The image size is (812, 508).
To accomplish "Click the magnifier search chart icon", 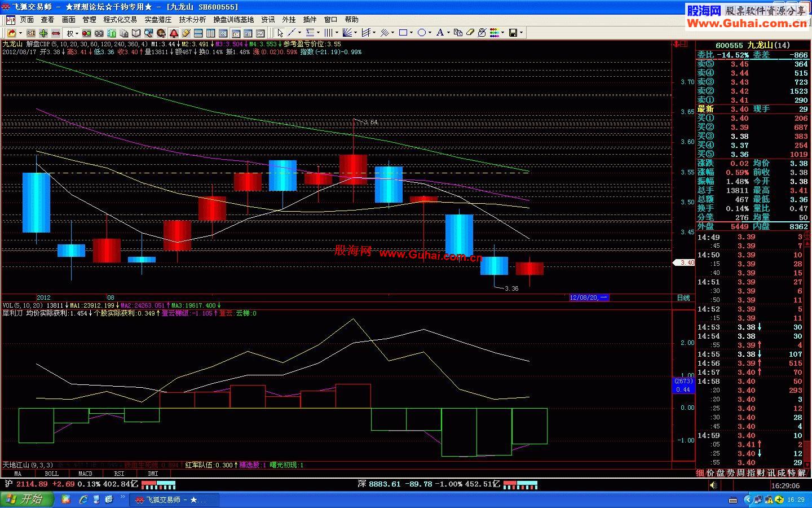I will pos(148,33).
